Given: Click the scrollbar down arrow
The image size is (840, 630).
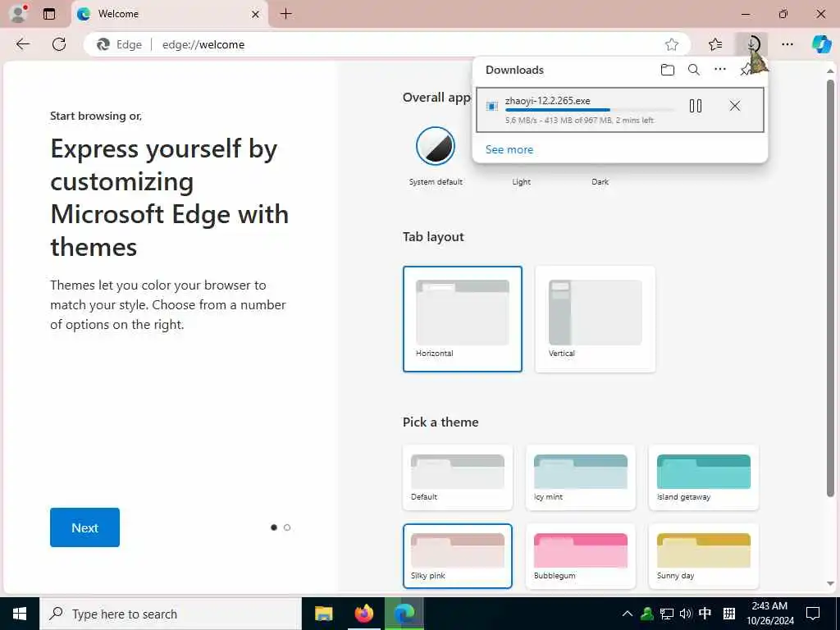Looking at the screenshot, I should click(x=830, y=583).
